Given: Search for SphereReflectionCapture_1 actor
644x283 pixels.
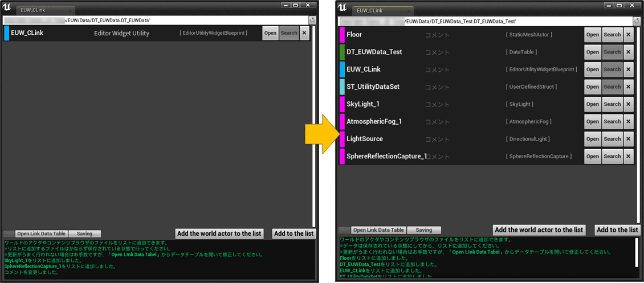Looking at the screenshot, I should pyautogui.click(x=613, y=156).
